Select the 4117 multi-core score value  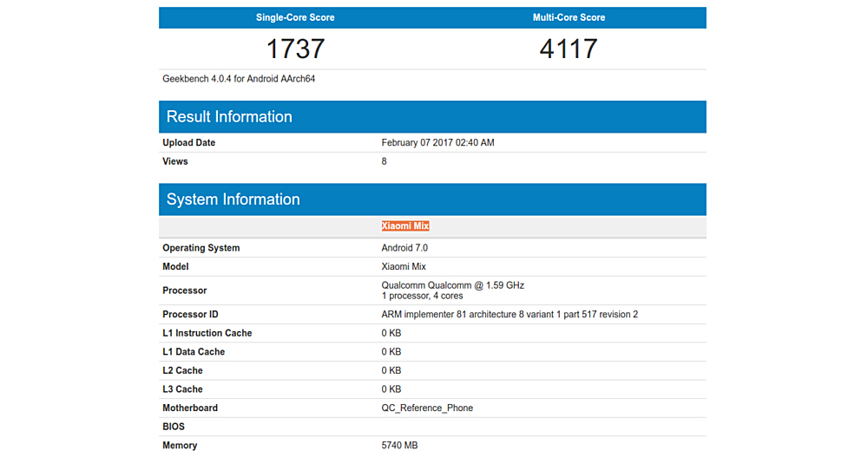coord(569,49)
